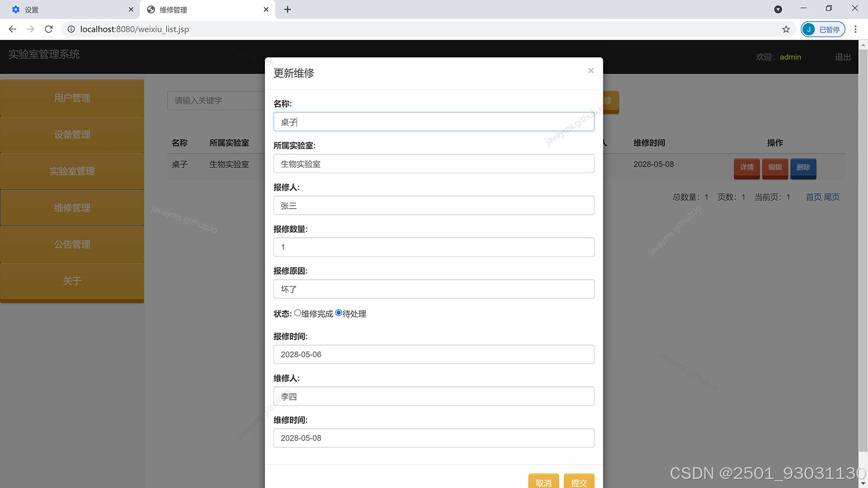Select the 维修管理 browser tab

point(208,9)
